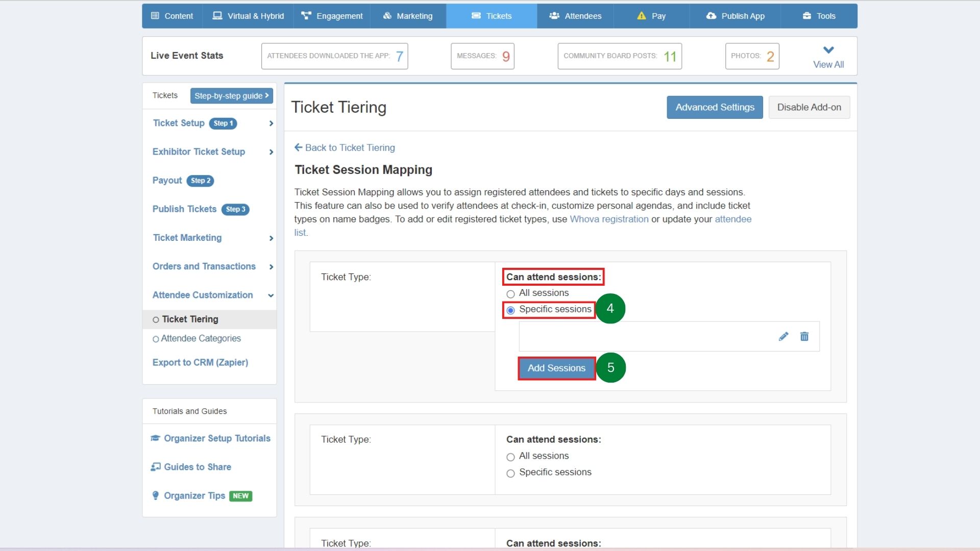This screenshot has width=980, height=551.
Task: Switch to the Publish App tab
Action: [x=735, y=16]
